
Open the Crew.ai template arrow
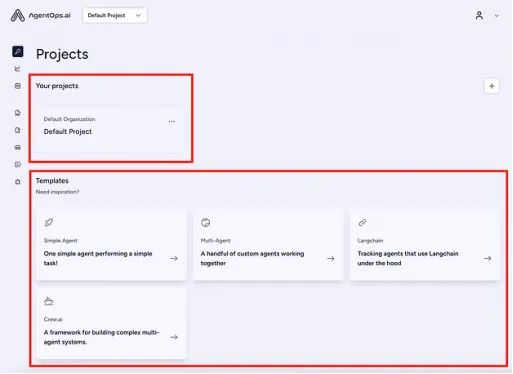[x=174, y=337]
